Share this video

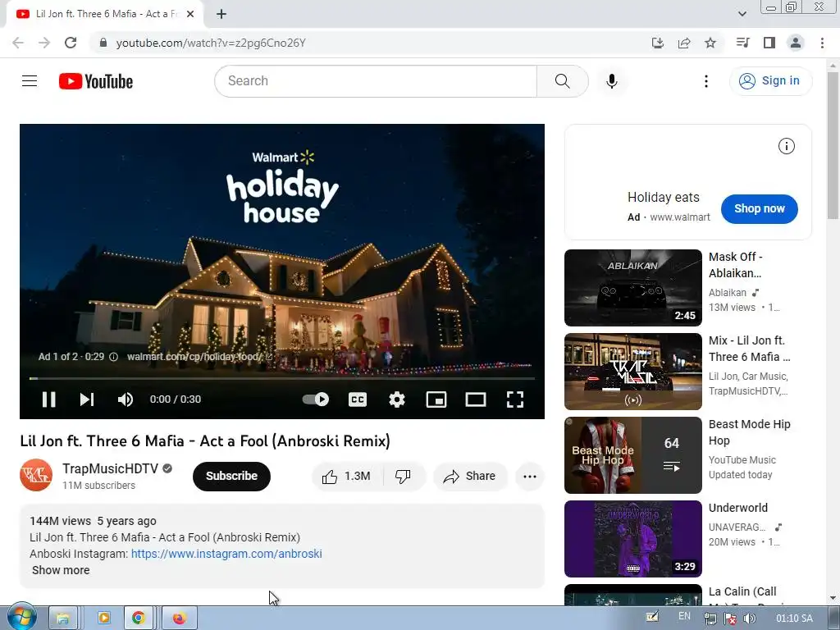(x=470, y=477)
